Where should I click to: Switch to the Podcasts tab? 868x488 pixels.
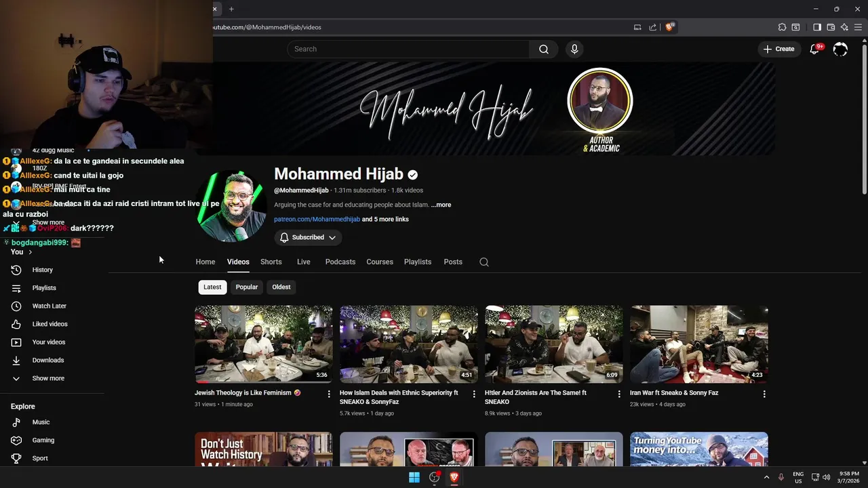click(340, 262)
